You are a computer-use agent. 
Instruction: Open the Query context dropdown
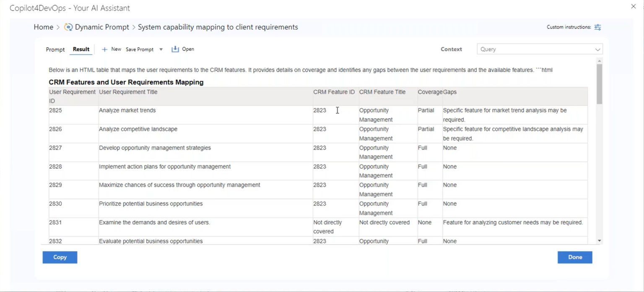click(540, 49)
